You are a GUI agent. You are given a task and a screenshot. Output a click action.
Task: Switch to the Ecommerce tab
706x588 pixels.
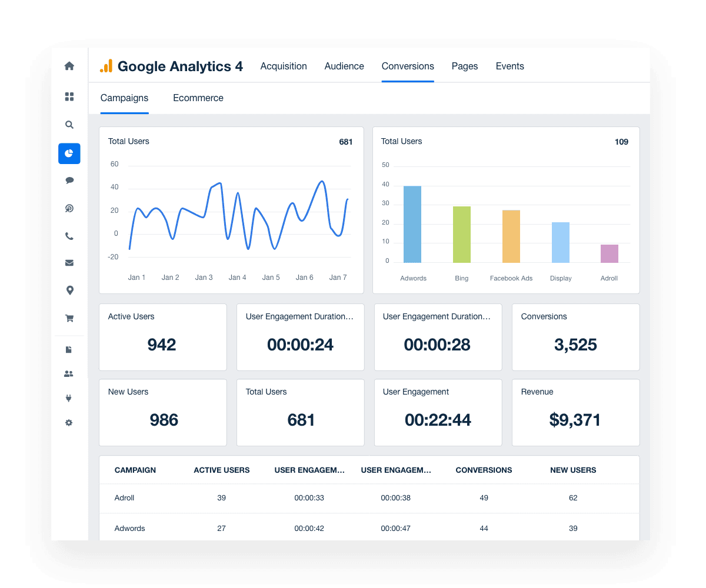pyautogui.click(x=198, y=98)
